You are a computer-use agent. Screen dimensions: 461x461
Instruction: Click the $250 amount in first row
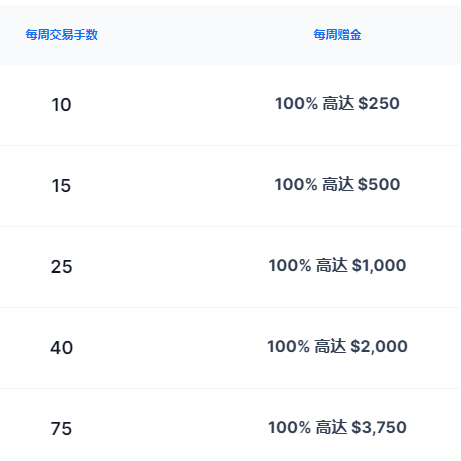[x=379, y=103]
